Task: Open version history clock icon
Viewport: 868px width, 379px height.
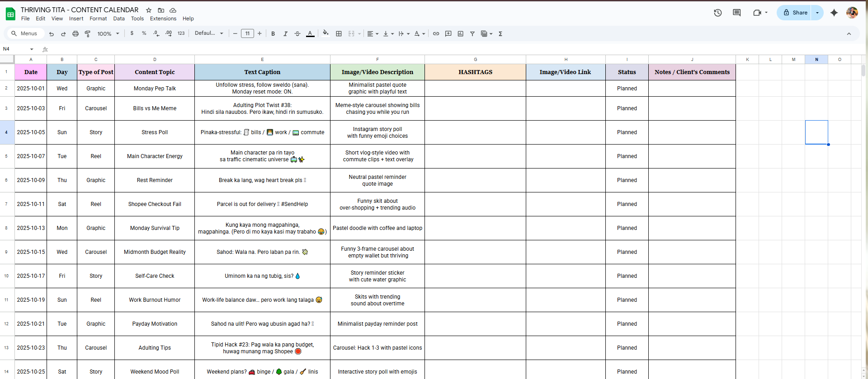Action: click(717, 13)
